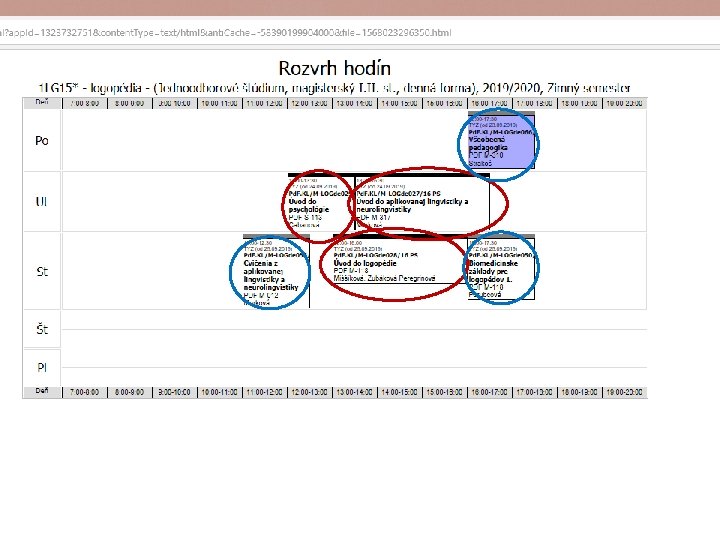Click the 'Ut' day row label
Viewport: 720px width, 540px height.
pyautogui.click(x=42, y=202)
